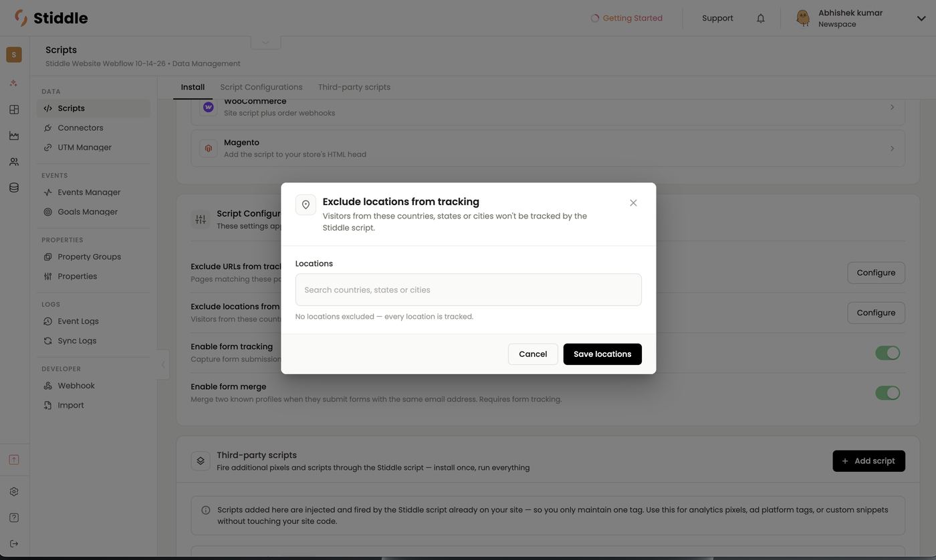Open the help icon in the left rail
The width and height of the screenshot is (936, 560).
(14, 518)
